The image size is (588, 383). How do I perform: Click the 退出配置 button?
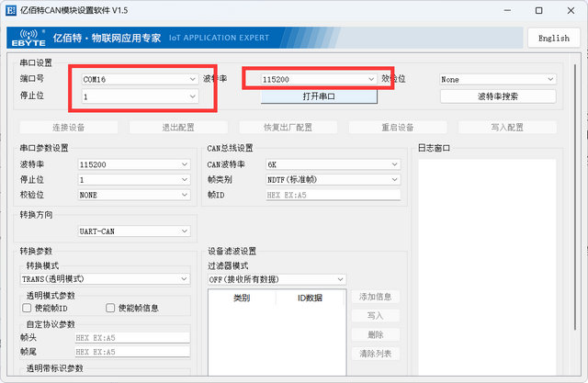(x=178, y=128)
